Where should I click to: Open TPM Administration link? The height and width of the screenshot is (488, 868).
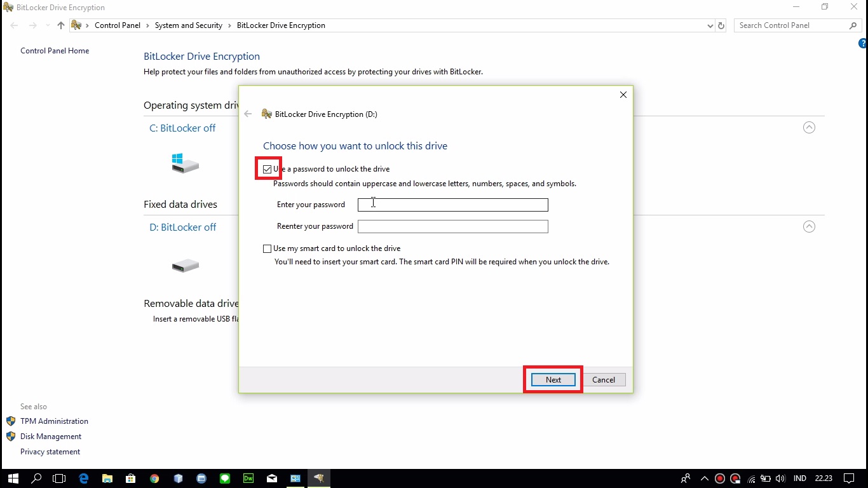(54, 421)
